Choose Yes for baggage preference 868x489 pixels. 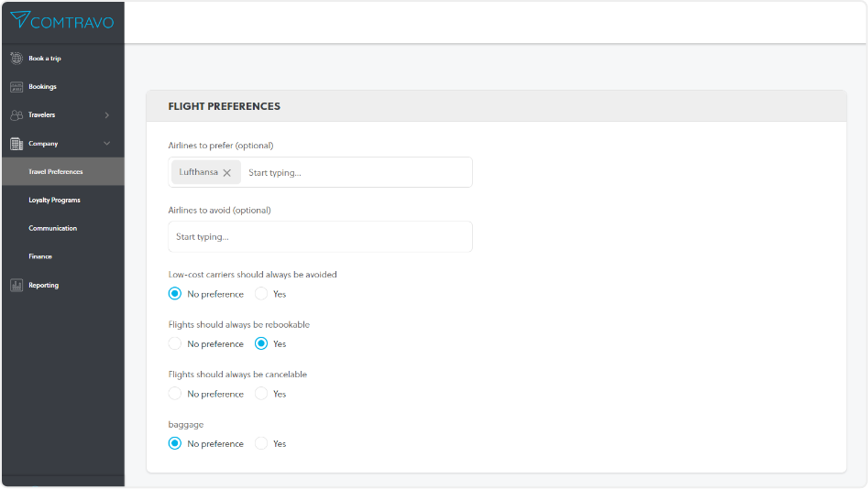coord(261,443)
